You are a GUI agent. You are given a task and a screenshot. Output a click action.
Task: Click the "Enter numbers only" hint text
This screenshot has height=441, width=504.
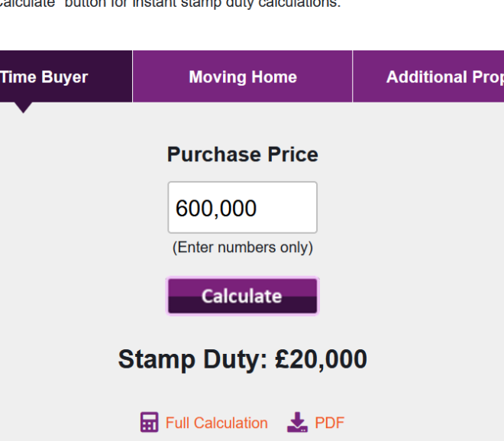242,248
